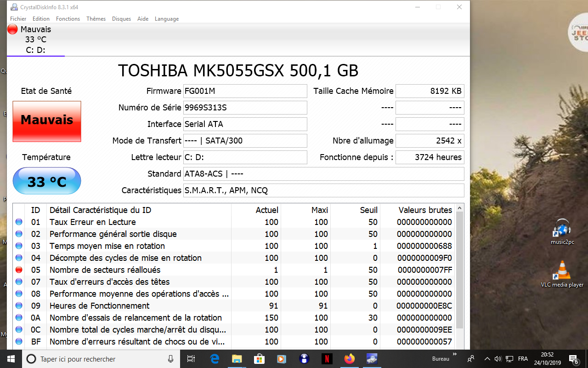Launch Microsoft Edge from the taskbar
This screenshot has width=588, height=368.
tap(215, 359)
